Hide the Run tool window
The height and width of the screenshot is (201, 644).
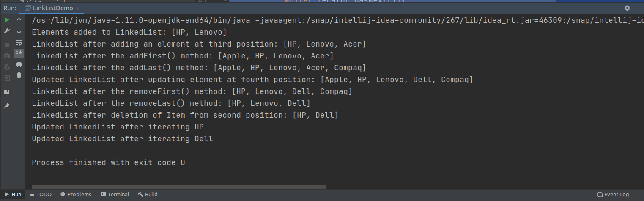(638, 8)
